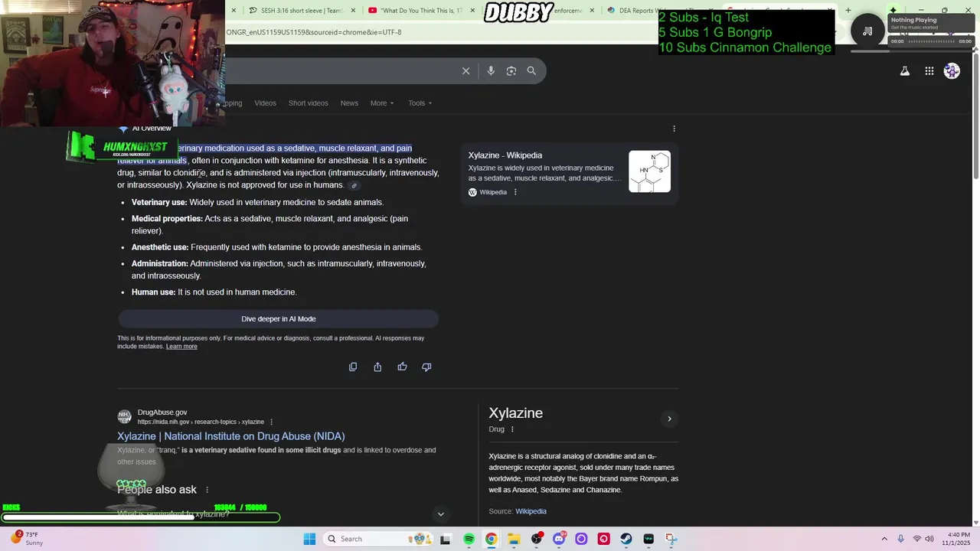Screen dimensions: 980x551
Task: Click the magnifier search submit icon
Action: click(531, 70)
